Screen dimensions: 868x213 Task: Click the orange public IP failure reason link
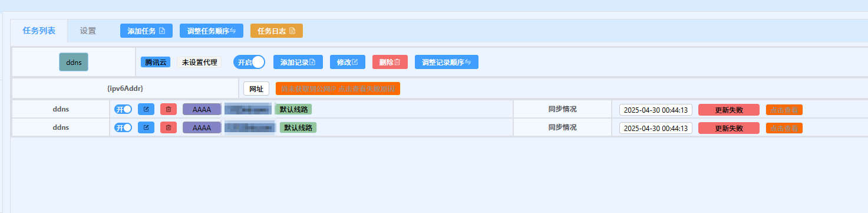coord(338,89)
